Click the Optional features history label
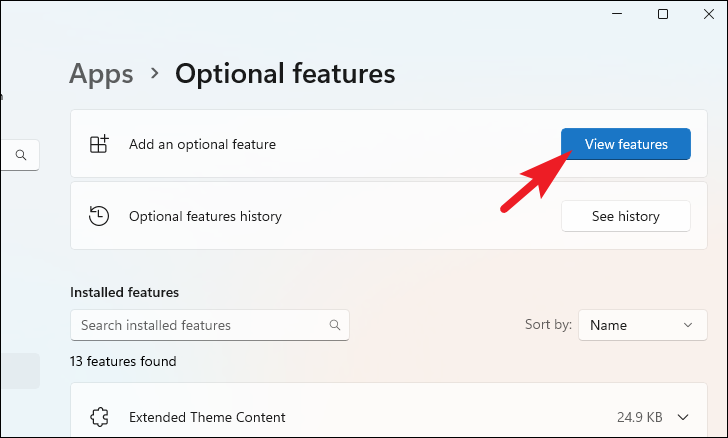The width and height of the screenshot is (728, 438). [x=205, y=216]
